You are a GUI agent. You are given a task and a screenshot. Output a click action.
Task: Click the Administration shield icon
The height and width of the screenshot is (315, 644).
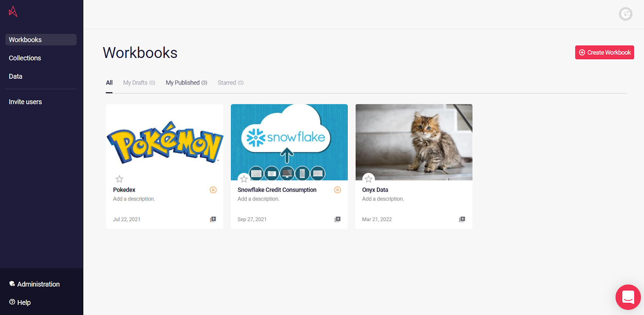coord(12,284)
